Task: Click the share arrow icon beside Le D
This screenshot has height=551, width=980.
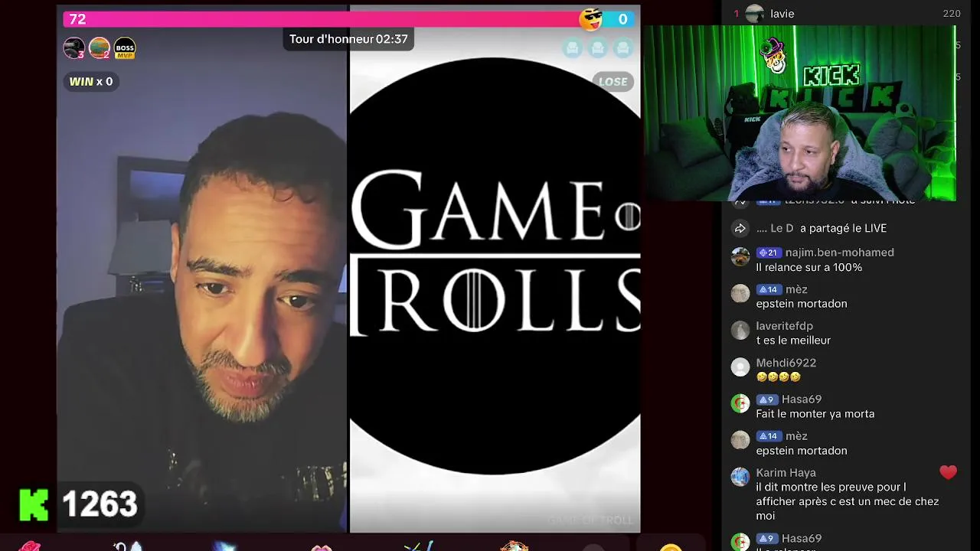Action: pos(740,228)
